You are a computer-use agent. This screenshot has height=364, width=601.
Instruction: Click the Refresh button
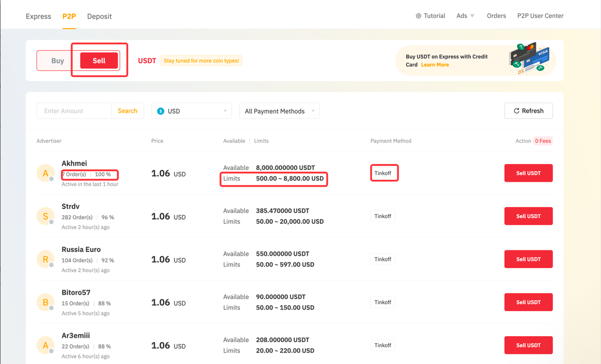(528, 111)
